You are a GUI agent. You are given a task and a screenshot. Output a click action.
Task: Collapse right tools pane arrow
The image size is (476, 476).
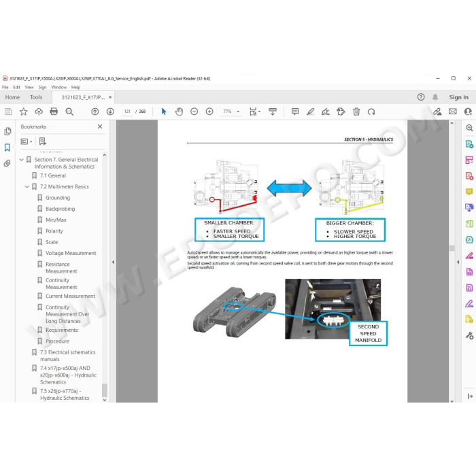coord(458,262)
